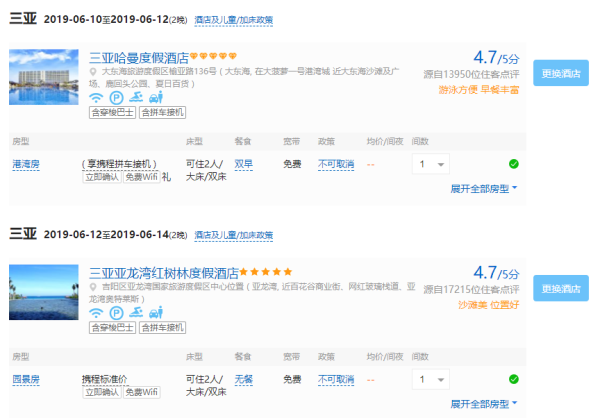600x418 pixels.
Task: Click the 无餐 meal link
Action: tap(244, 379)
